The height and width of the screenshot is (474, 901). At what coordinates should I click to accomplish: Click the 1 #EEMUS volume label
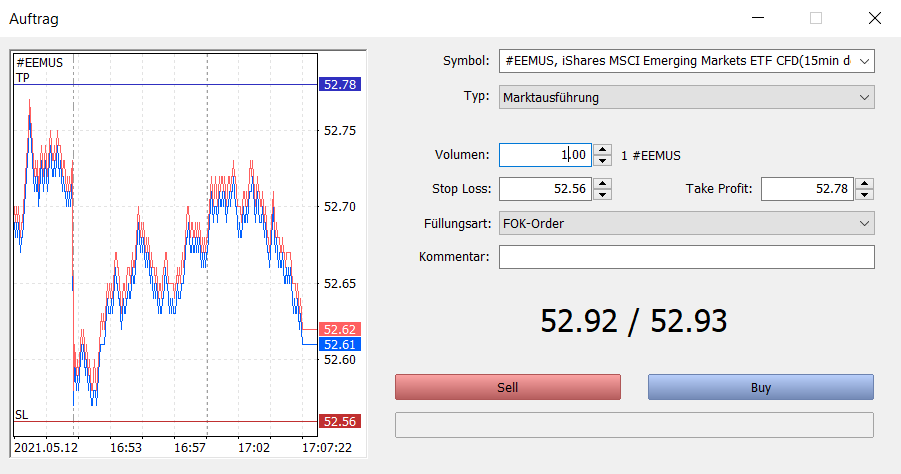[x=651, y=156]
